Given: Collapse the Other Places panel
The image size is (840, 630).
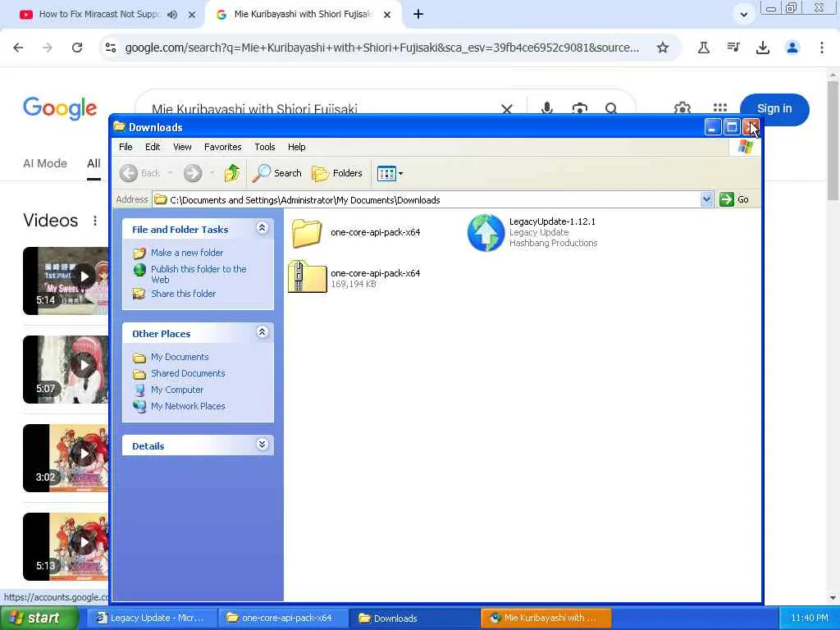Looking at the screenshot, I should 262,333.
